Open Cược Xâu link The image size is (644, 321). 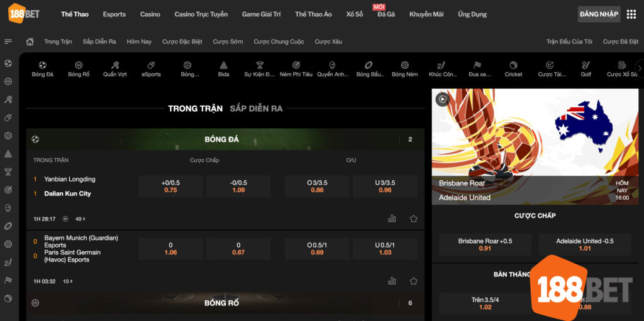(328, 41)
